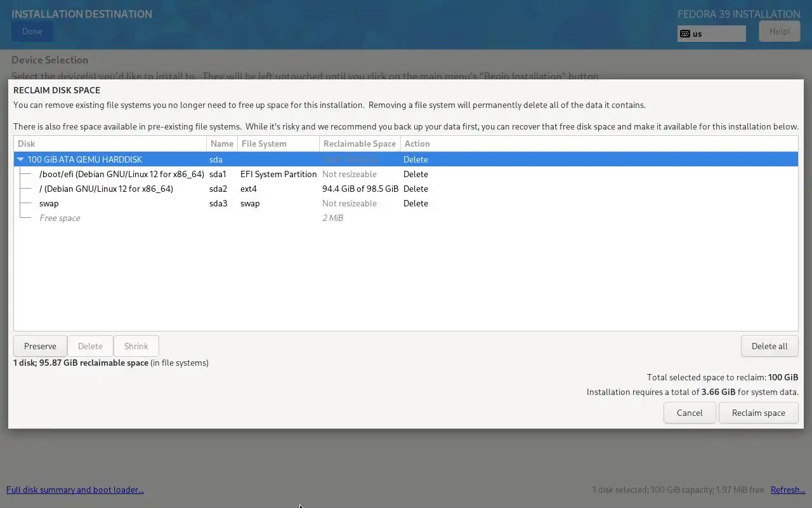The height and width of the screenshot is (508, 812).
Task: Click the 1 disk selected status text
Action: (678, 490)
